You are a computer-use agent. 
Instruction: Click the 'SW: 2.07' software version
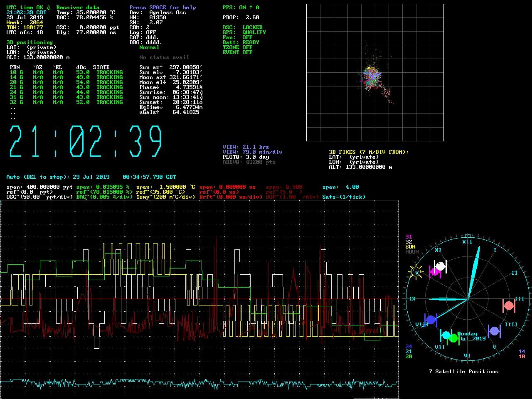coord(146,22)
